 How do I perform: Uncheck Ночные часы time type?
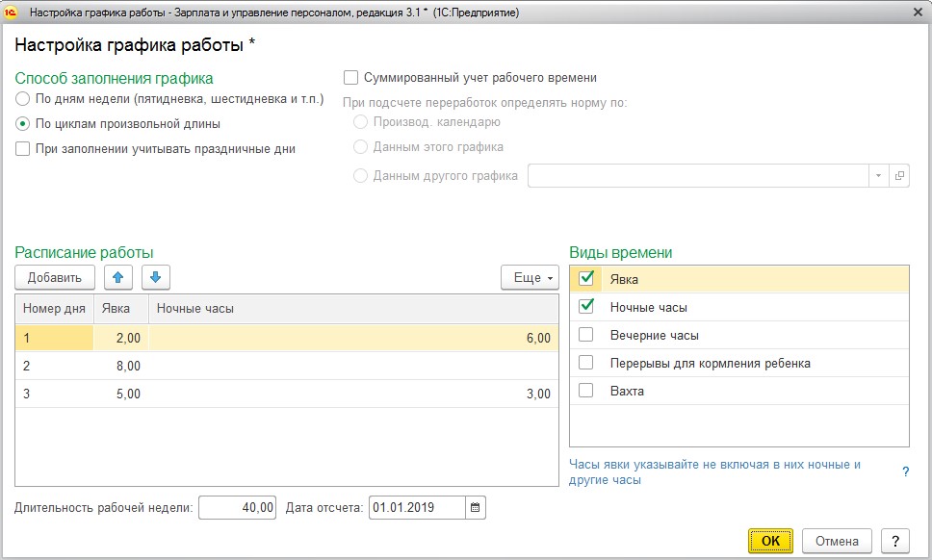[x=586, y=307]
